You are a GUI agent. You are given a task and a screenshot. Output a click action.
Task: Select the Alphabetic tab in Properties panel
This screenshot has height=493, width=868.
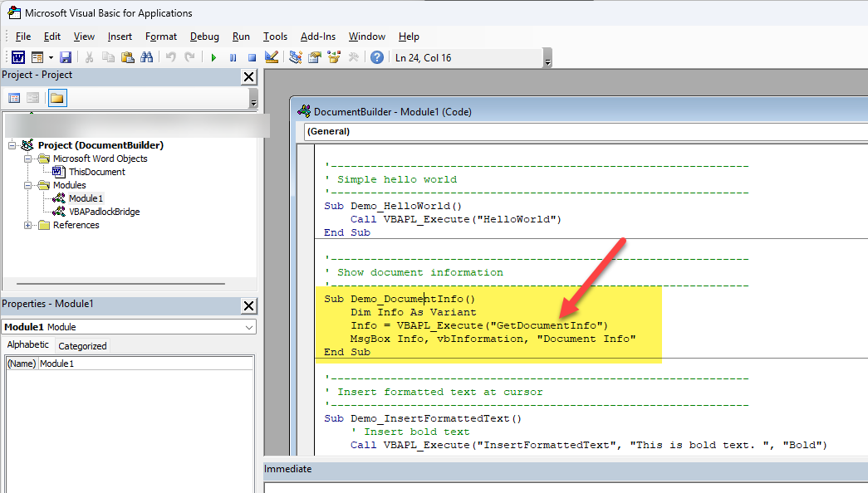click(x=27, y=344)
